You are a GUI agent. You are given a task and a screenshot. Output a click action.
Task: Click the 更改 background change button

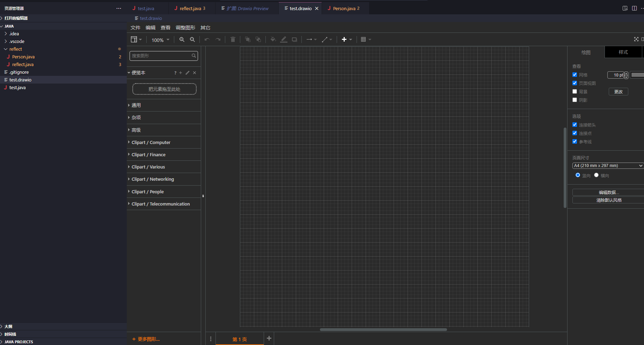click(x=619, y=92)
